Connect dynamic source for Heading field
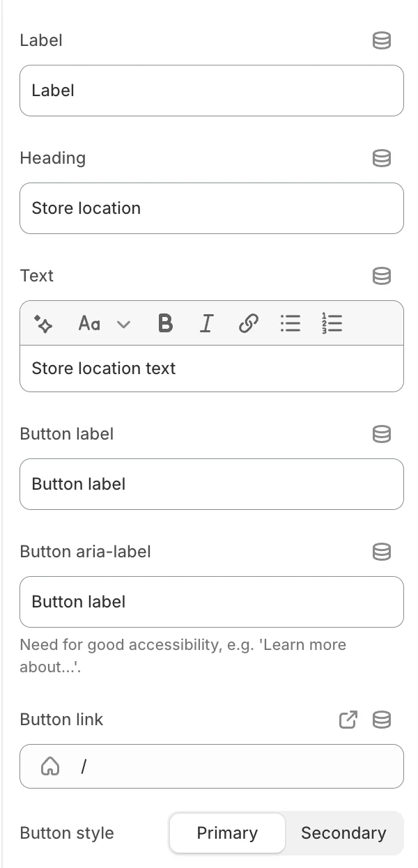418x868 pixels. point(382,159)
